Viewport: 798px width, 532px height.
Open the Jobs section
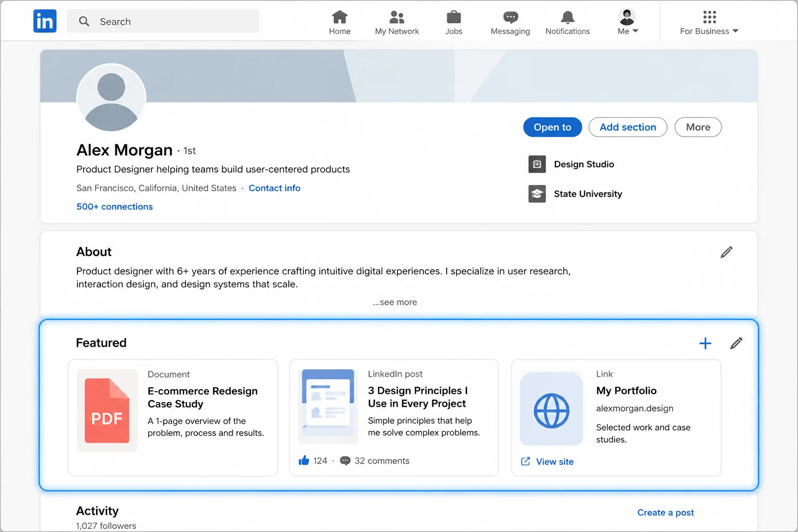(454, 23)
